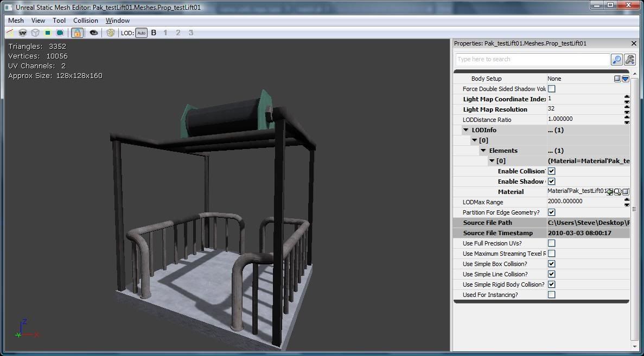Click the Light Map Resolution spinner arrows

(627, 109)
